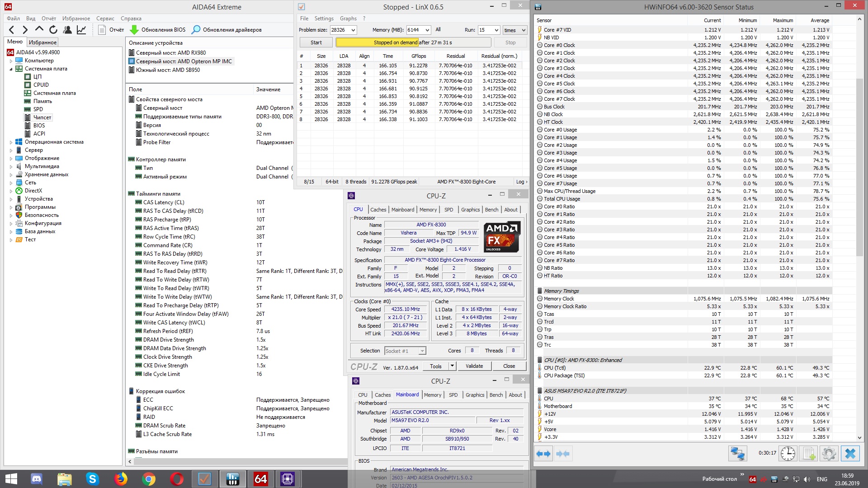Click HWiNFO log file icon

click(809, 453)
